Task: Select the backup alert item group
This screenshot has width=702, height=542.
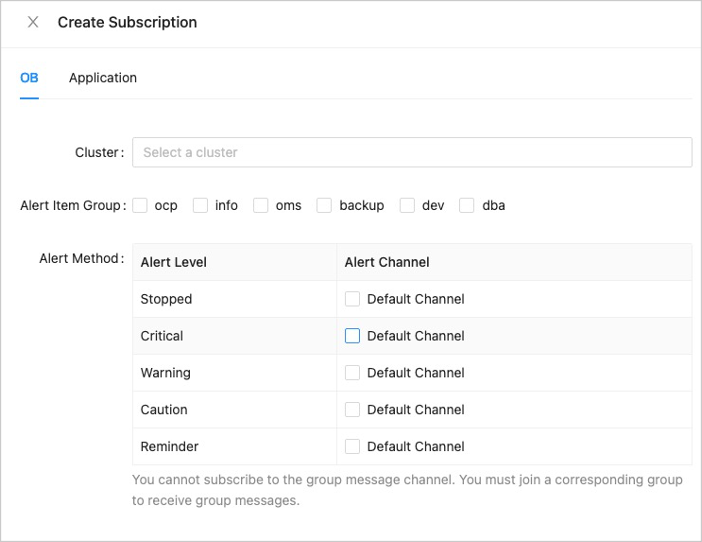Action: (324, 205)
